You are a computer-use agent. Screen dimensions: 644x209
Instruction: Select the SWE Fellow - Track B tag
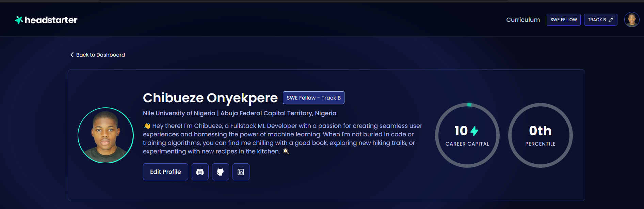tap(313, 98)
